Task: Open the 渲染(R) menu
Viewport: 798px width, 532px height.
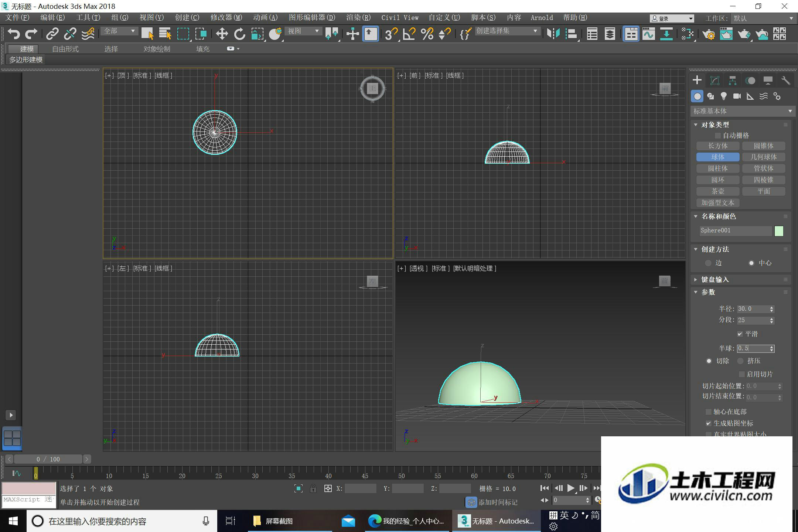Action: click(x=358, y=17)
